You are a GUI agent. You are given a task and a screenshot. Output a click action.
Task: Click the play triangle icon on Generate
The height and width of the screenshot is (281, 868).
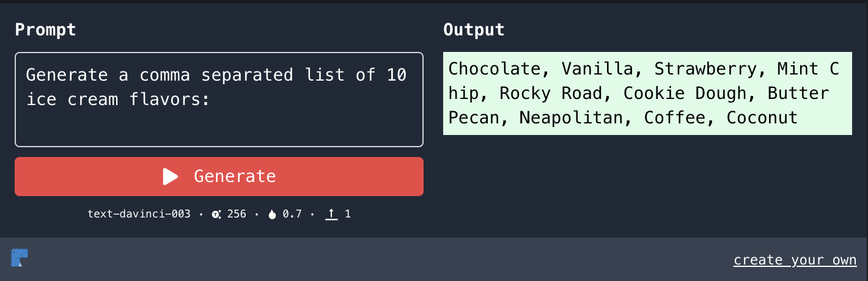coord(171,177)
